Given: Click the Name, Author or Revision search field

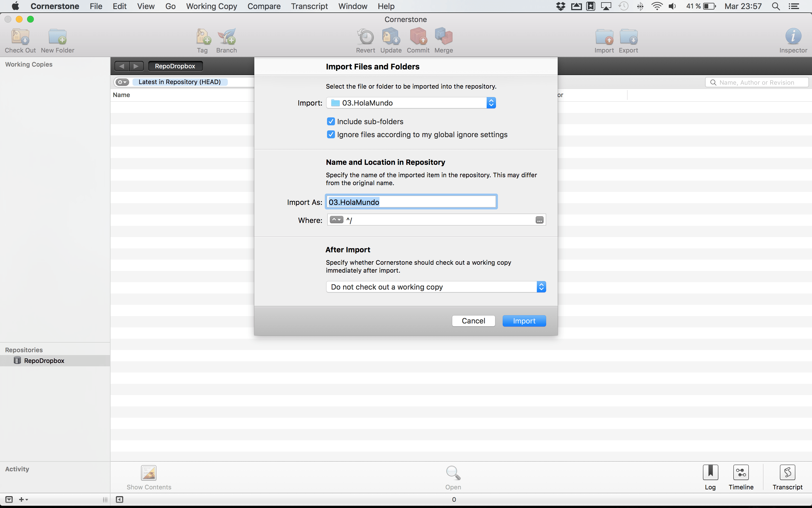Looking at the screenshot, I should (x=757, y=82).
